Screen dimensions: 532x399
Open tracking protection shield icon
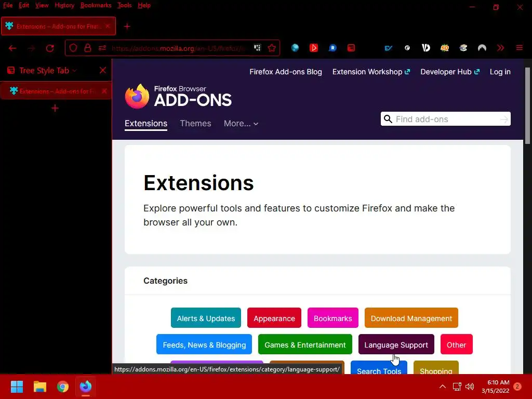(73, 48)
